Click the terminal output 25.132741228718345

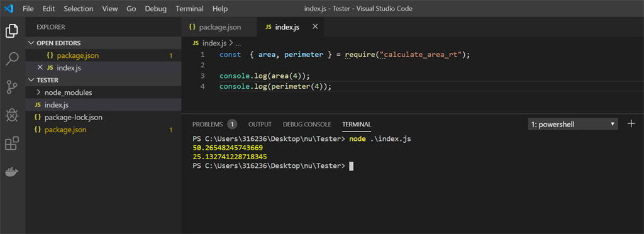point(230,157)
